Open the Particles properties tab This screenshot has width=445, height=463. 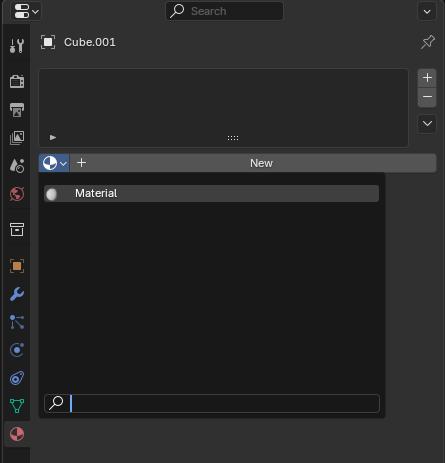tap(17, 322)
